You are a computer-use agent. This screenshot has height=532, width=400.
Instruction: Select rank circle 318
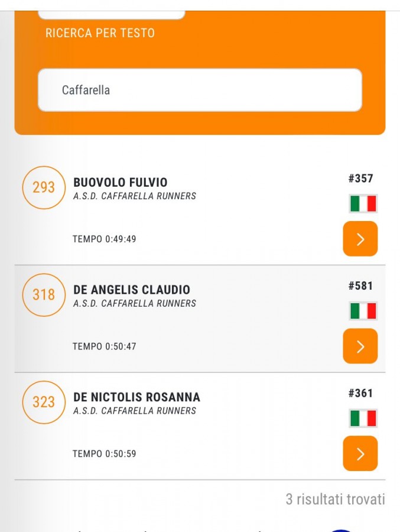click(x=43, y=294)
